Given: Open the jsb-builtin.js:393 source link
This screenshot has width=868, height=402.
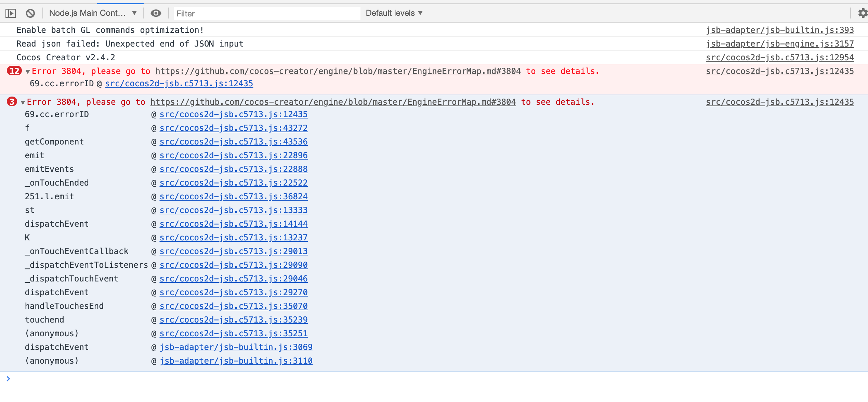Looking at the screenshot, I should point(780,30).
